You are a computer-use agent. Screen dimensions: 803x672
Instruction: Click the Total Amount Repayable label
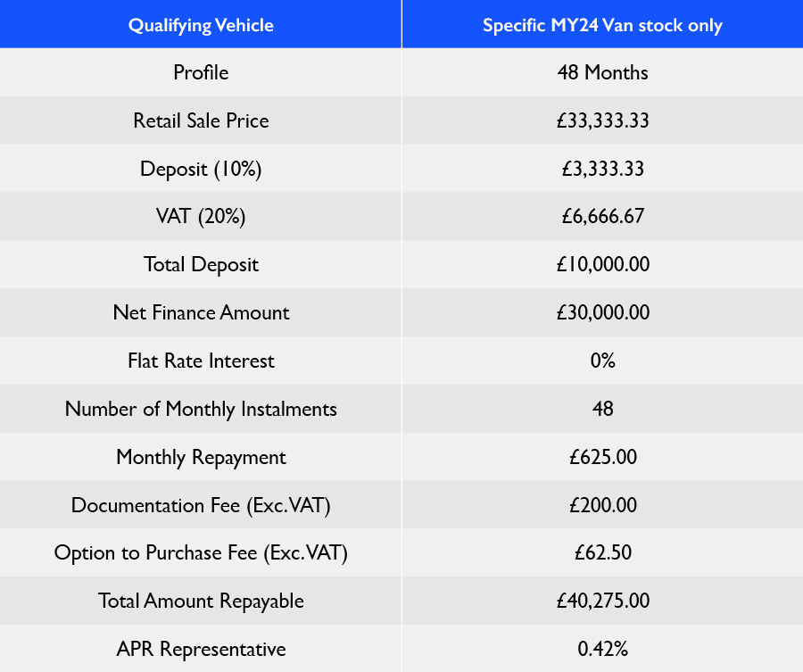point(201,601)
